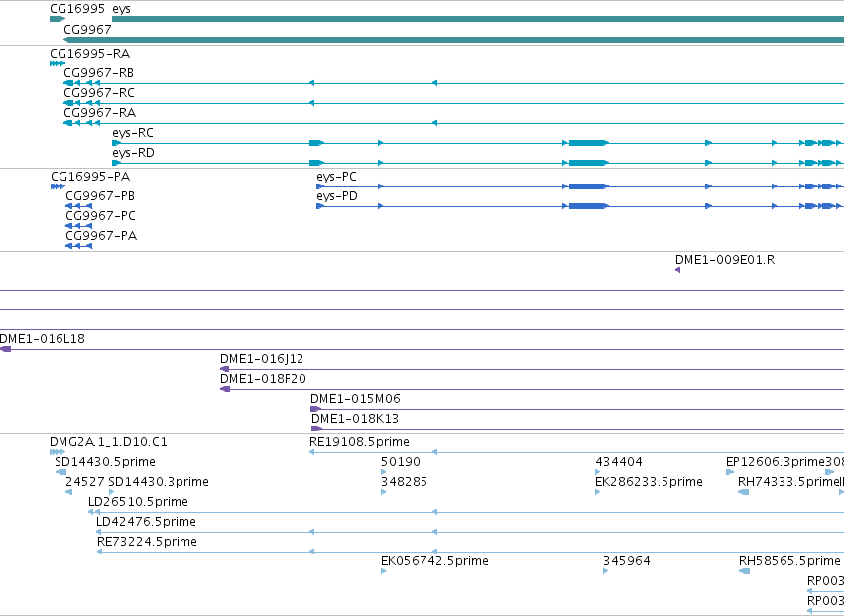Click the long eys gene bar
Viewport: 844px width, 616px height.
pyautogui.click(x=478, y=19)
